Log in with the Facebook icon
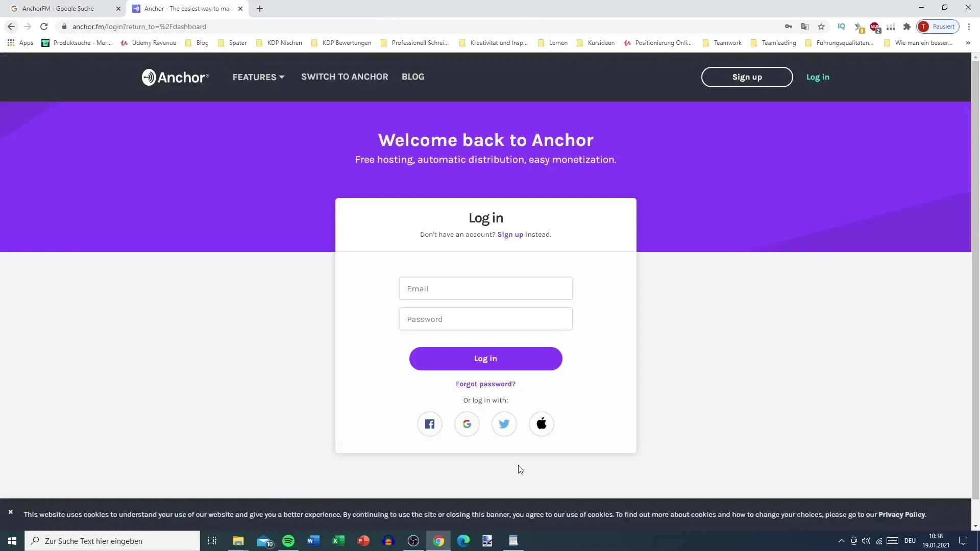Screen dimensions: 980x551 (x=430, y=424)
